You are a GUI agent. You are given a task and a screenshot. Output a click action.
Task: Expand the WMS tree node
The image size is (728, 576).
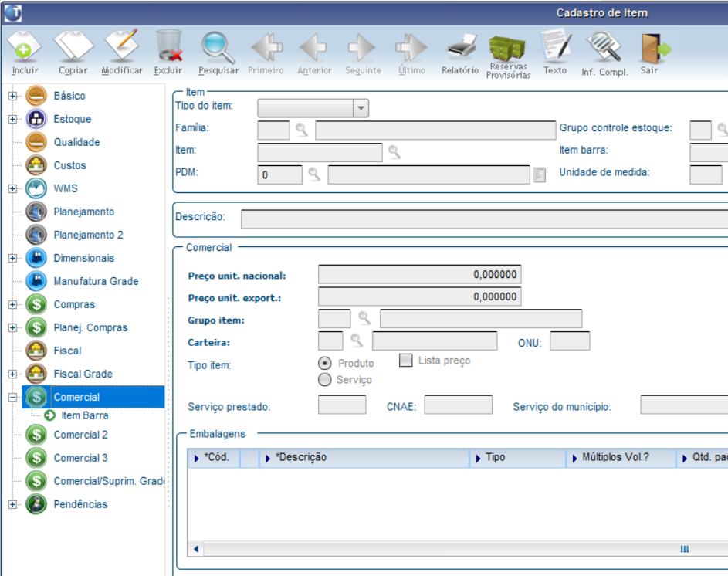pyautogui.click(x=12, y=188)
